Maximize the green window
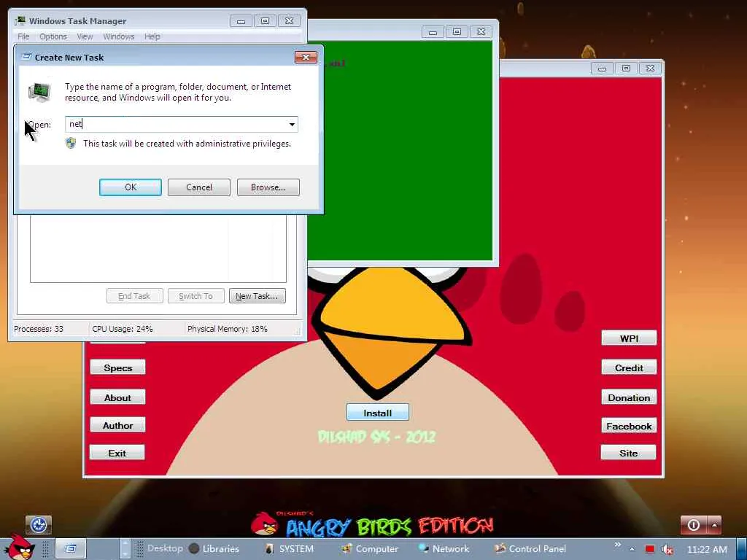747x560 pixels. click(x=457, y=32)
